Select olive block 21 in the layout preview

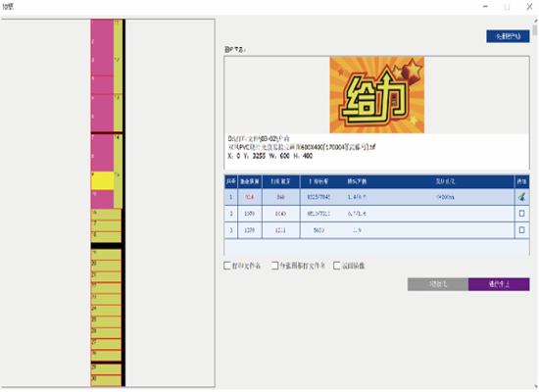coord(106,277)
